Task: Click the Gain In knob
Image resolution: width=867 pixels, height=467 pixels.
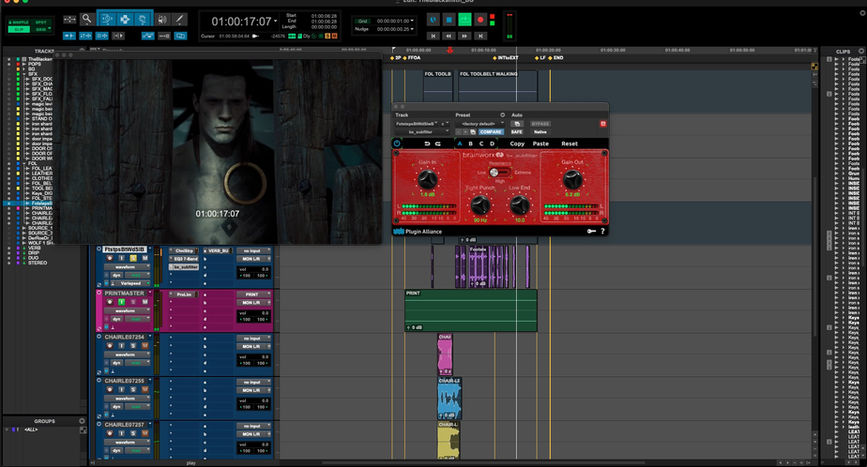Action: (x=427, y=179)
